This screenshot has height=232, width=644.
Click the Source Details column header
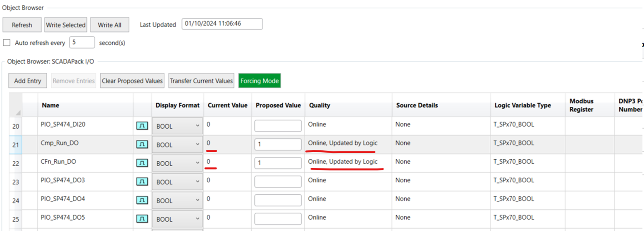click(x=441, y=105)
